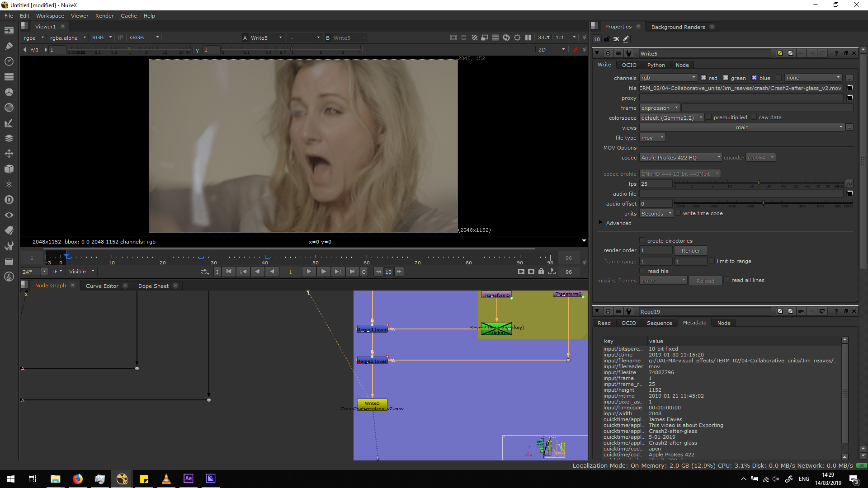The image size is (868, 488).
Task: Click the Render button for Write5
Action: (x=691, y=251)
